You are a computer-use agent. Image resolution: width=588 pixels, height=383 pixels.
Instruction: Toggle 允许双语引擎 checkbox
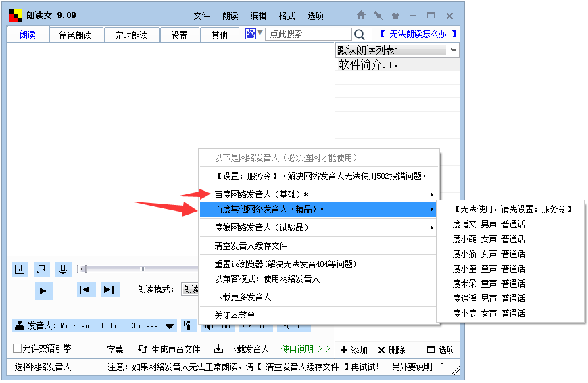[x=17, y=348]
